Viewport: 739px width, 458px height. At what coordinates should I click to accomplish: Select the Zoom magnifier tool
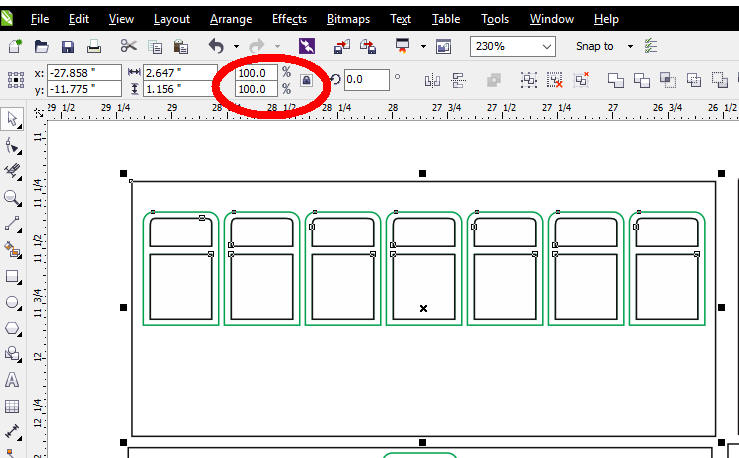(13, 198)
